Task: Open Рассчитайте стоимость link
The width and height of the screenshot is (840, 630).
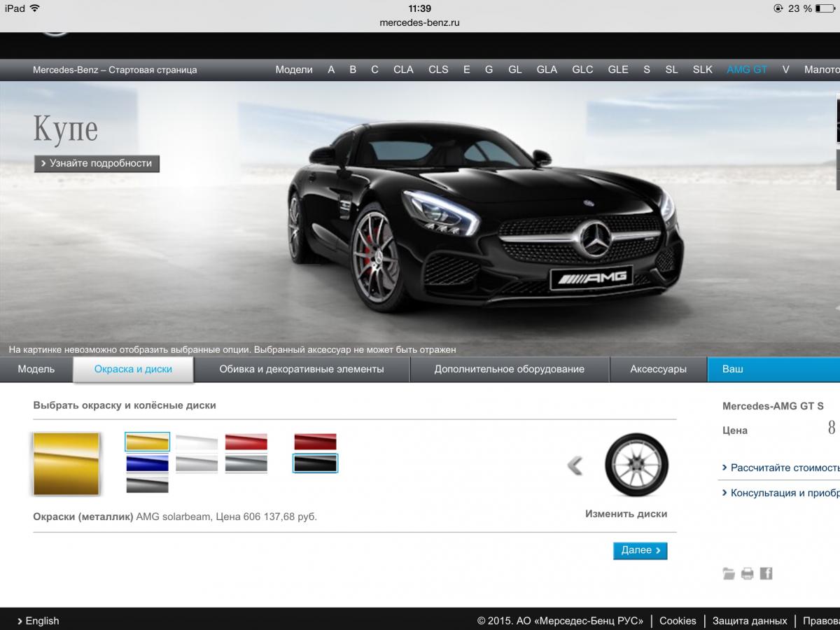Action: click(780, 468)
